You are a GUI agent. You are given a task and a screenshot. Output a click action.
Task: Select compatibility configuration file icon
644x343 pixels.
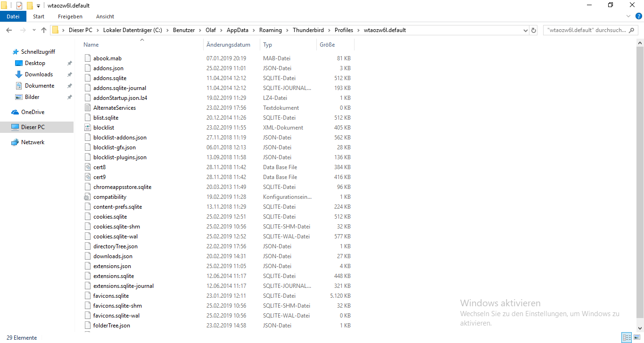88,197
